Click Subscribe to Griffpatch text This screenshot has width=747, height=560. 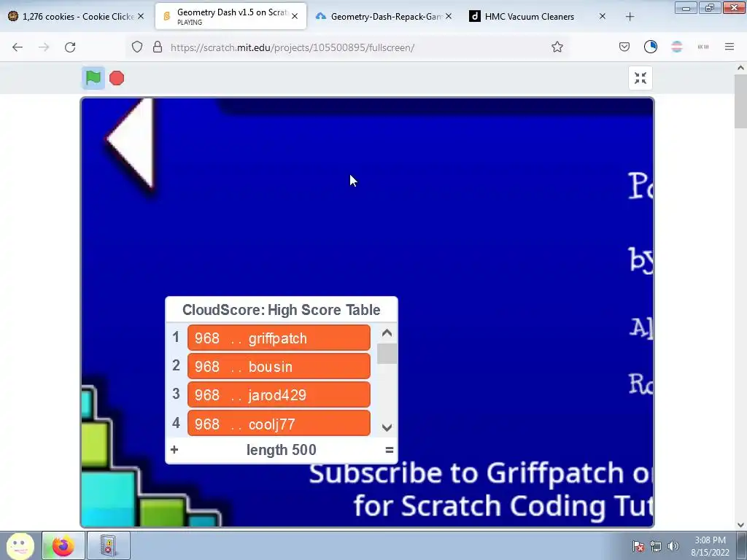467,473
